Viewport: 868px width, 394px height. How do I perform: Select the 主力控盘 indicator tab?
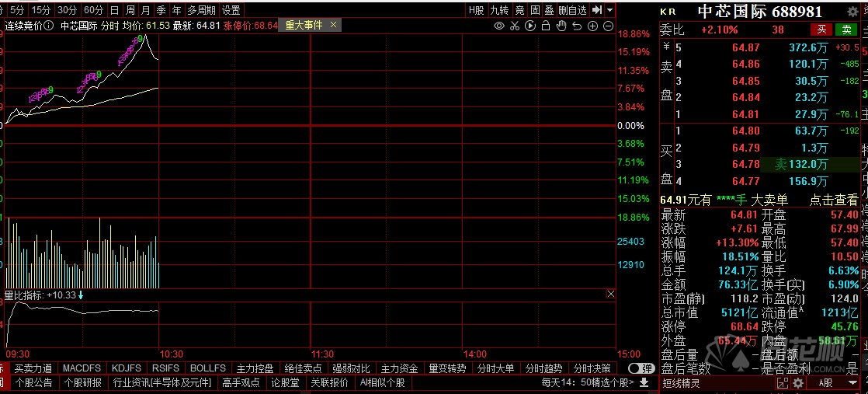point(255,368)
